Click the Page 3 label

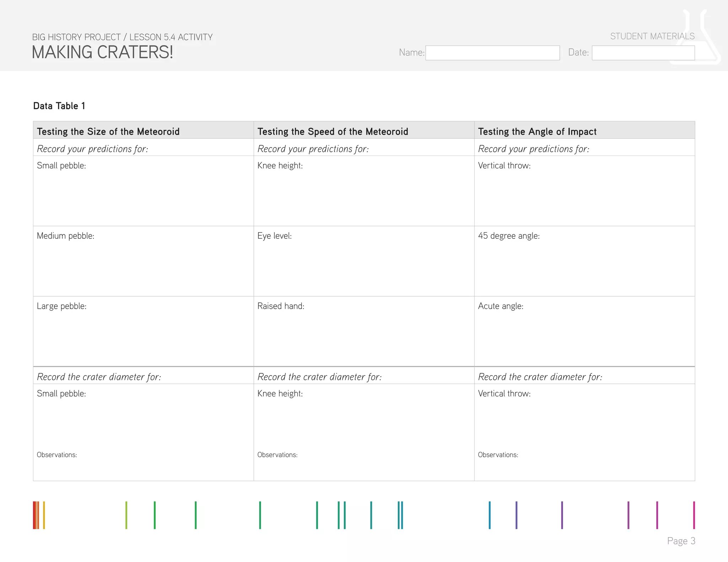point(681,541)
